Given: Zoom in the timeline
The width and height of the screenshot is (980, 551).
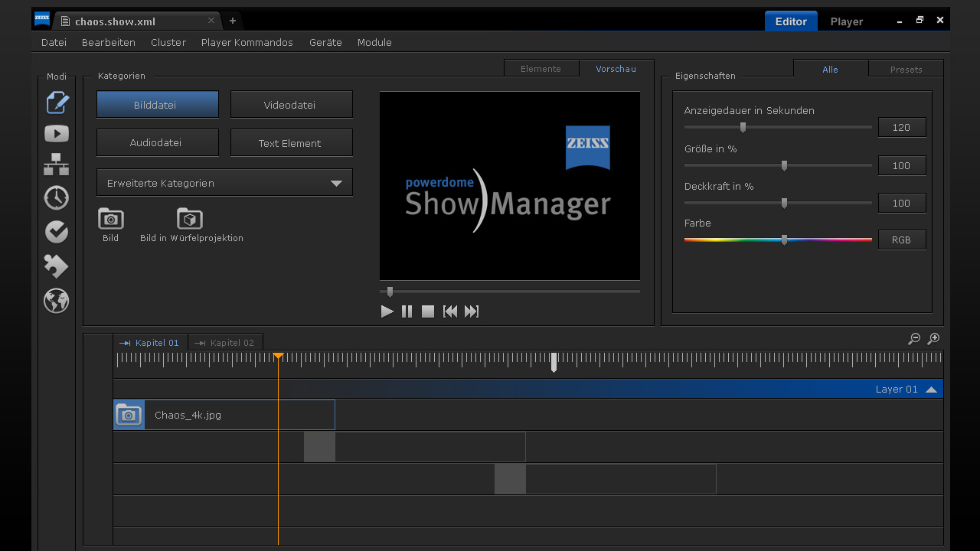Looking at the screenshot, I should coord(933,338).
